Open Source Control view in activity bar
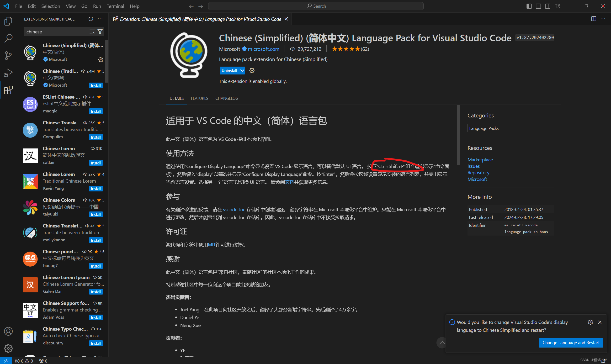 [x=8, y=55]
